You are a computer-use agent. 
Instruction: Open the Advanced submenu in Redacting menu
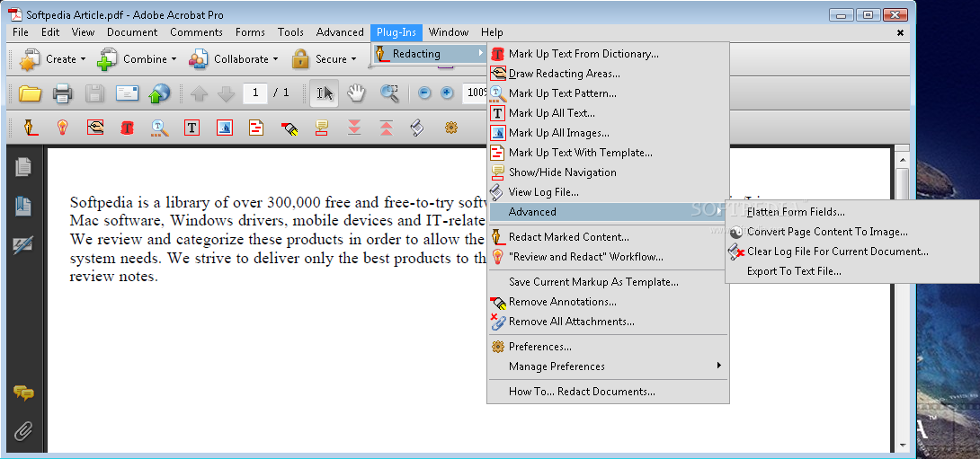click(608, 212)
